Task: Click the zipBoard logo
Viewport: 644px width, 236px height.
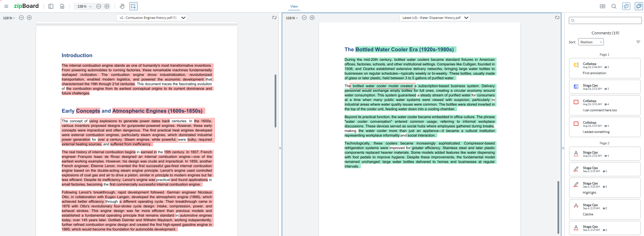Action: pyautogui.click(x=26, y=6)
